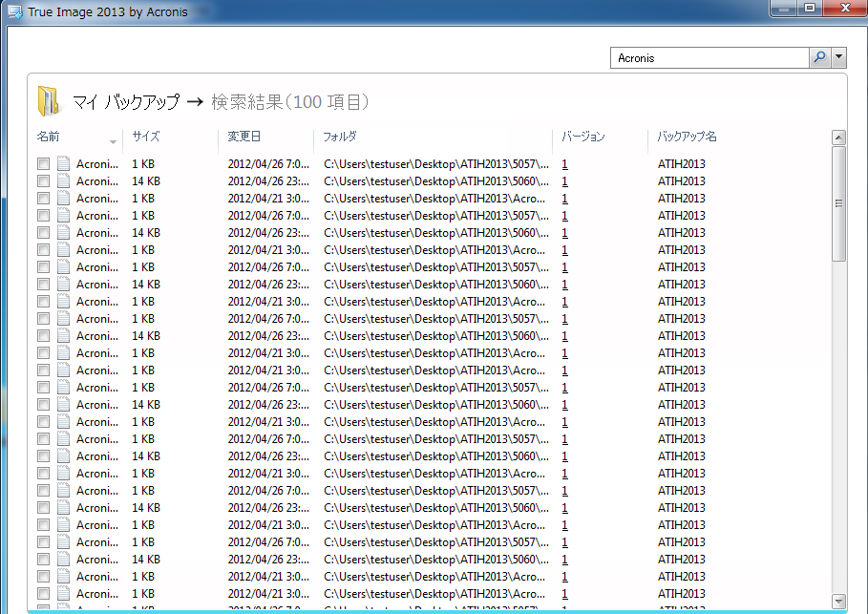Click the document icon of the topmost 14 KB file
This screenshot has height=614, width=868.
pos(64,181)
